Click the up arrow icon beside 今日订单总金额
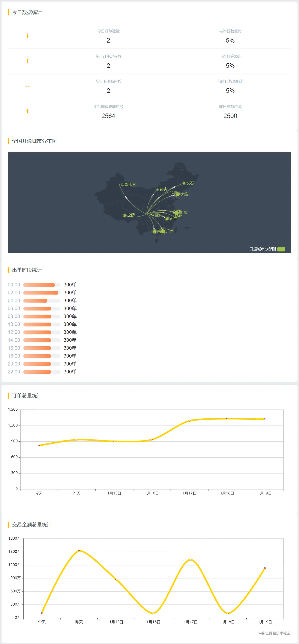Image resolution: width=299 pixels, height=644 pixels. 27,61
